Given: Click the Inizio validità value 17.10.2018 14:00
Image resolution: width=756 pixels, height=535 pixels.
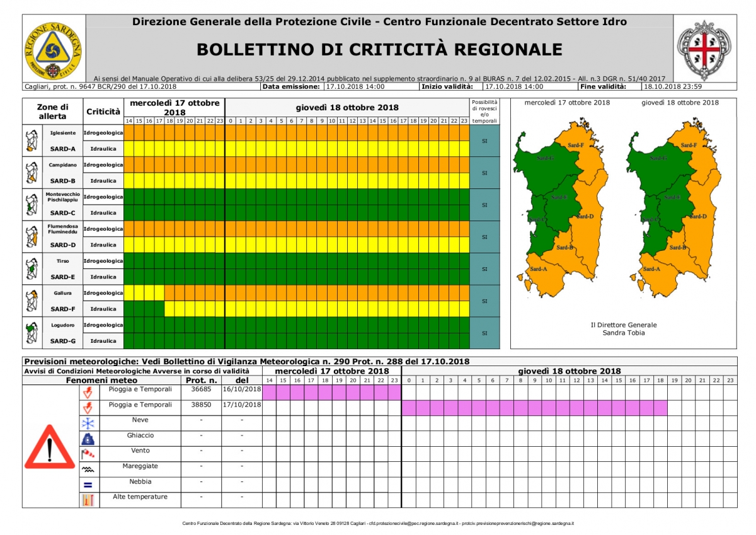Looking at the screenshot, I should (x=514, y=86).
